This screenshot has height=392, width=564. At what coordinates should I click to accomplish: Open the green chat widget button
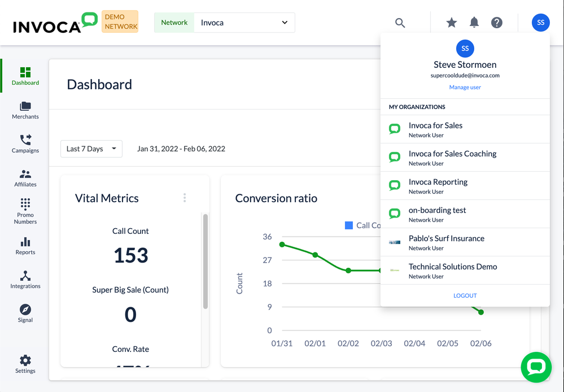(x=536, y=367)
